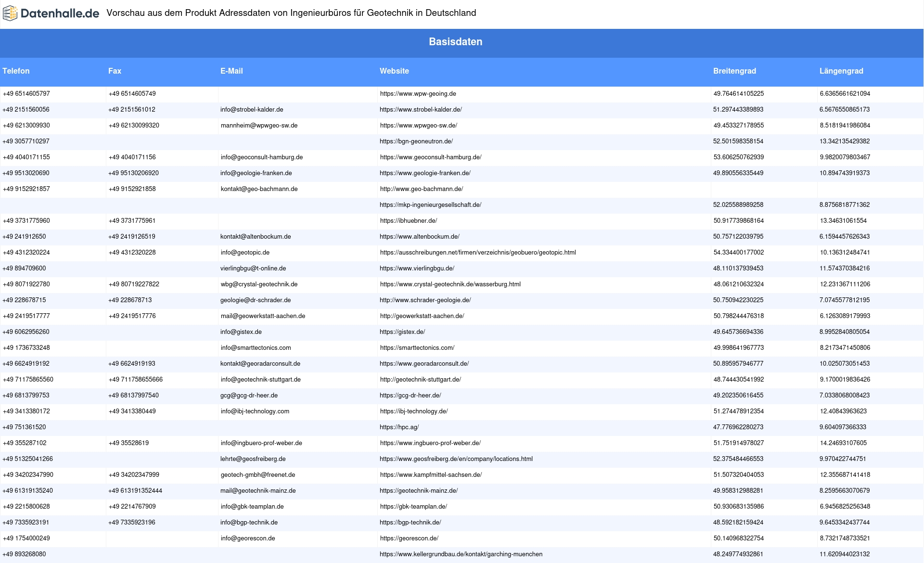The image size is (924, 563).
Task: Click the Datenhalle.de logo icon
Action: [x=10, y=13]
